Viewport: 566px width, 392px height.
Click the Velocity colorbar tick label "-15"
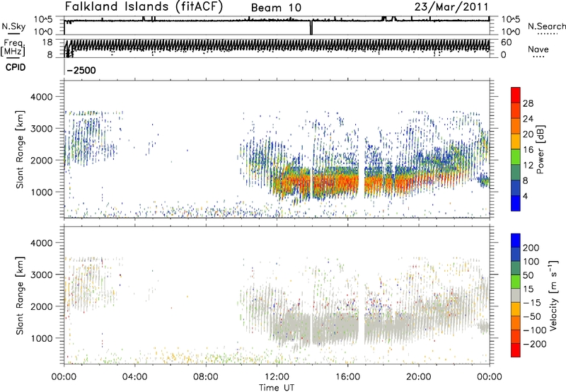tap(532, 303)
